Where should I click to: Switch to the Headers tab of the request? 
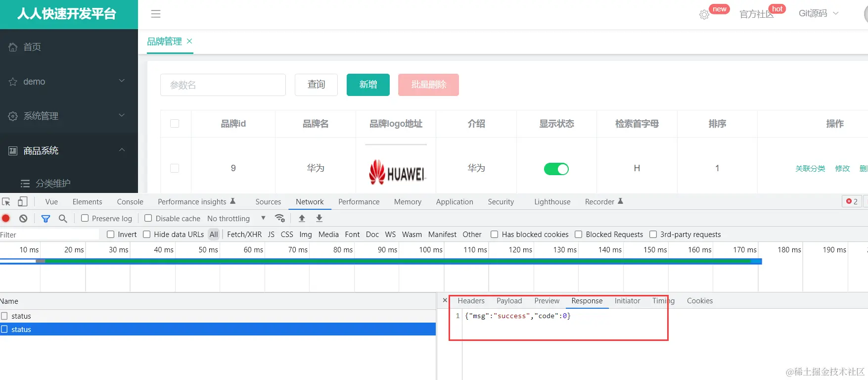coord(471,301)
